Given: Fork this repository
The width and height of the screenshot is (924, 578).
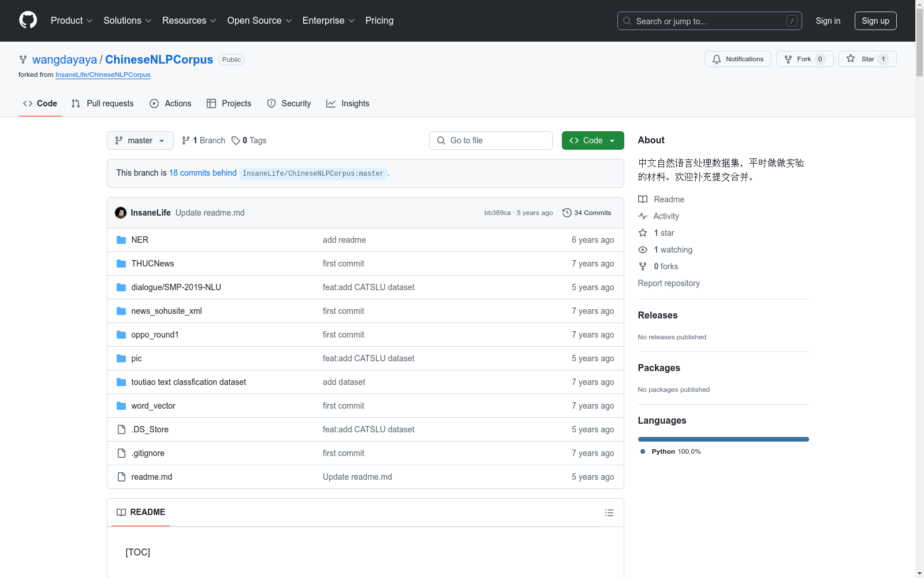Looking at the screenshot, I should tap(805, 59).
